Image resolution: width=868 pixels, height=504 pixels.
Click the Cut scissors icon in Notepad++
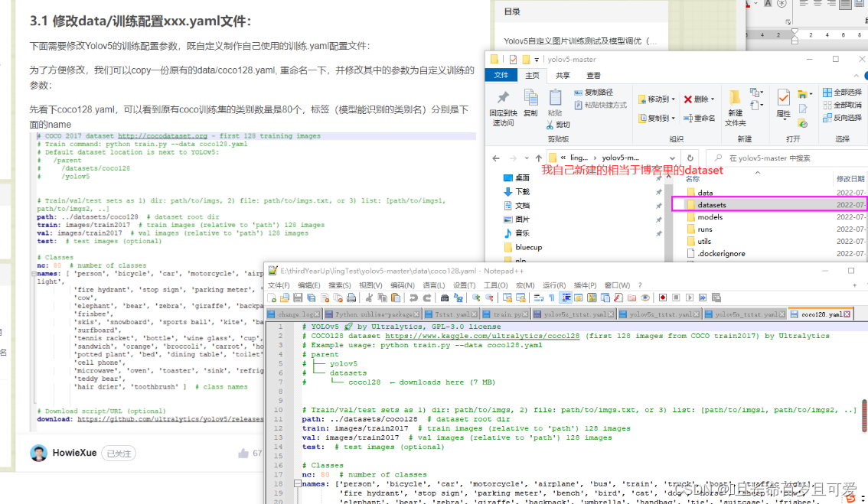369,298
